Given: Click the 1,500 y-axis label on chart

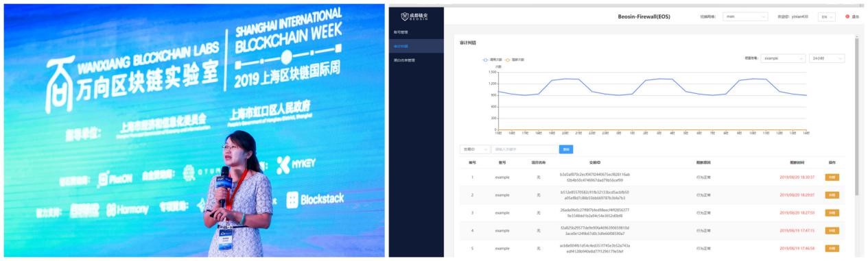Looking at the screenshot, I should coord(492,71).
